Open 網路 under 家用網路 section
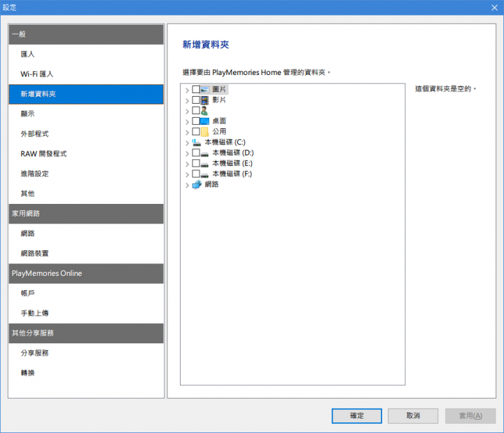The width and height of the screenshot is (504, 433). [86, 233]
